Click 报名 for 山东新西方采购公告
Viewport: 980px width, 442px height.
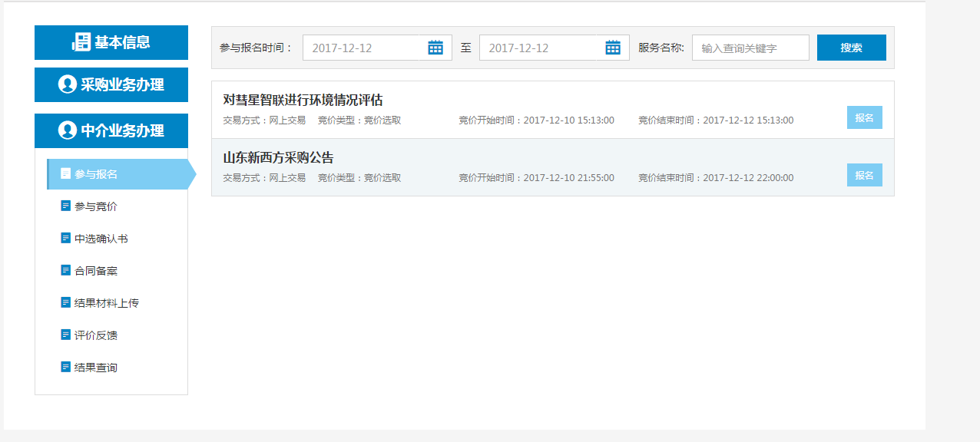(864, 175)
